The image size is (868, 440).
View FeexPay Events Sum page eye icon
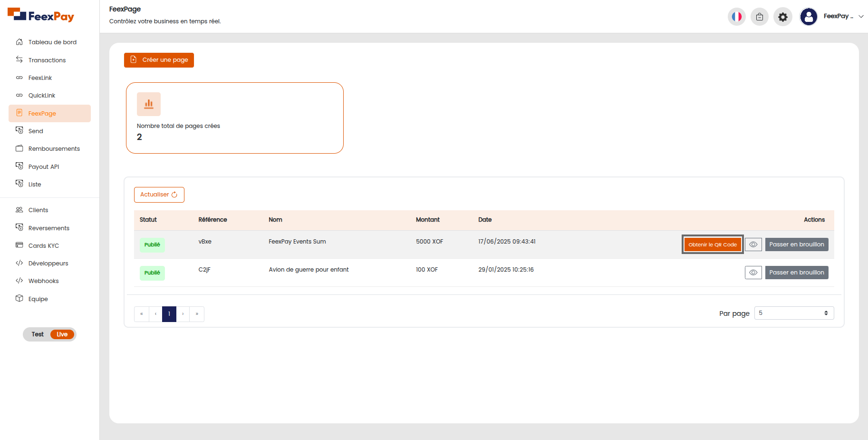[x=753, y=244]
